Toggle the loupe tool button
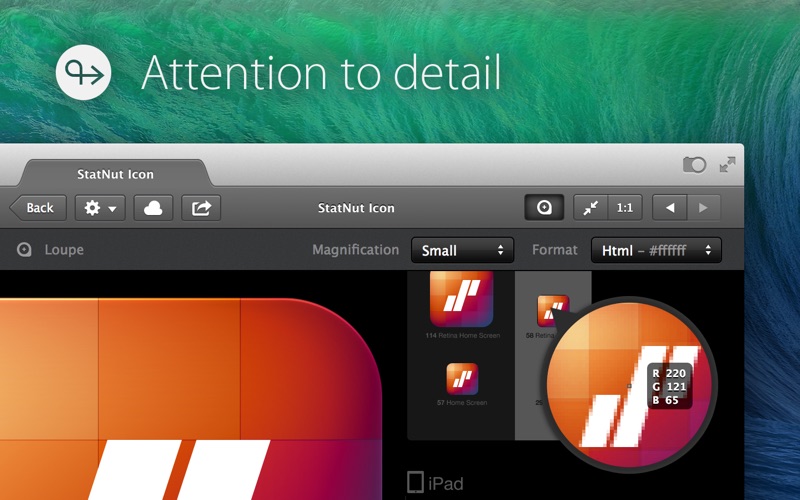Image resolution: width=800 pixels, height=500 pixels. (x=544, y=207)
